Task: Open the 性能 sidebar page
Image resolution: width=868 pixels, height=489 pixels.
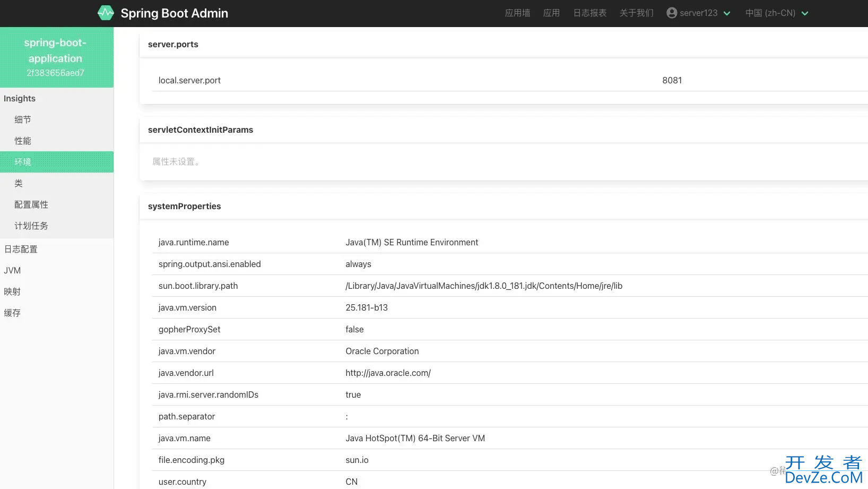Action: point(57,141)
